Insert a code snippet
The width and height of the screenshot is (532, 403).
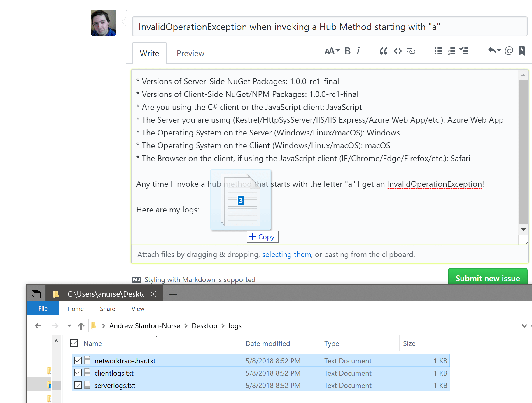(397, 51)
